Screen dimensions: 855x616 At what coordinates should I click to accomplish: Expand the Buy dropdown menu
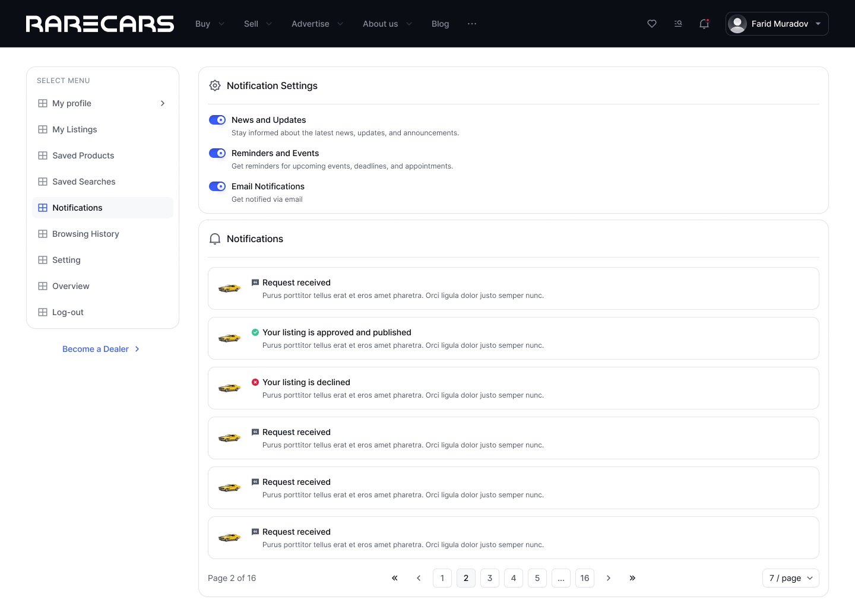coord(210,24)
